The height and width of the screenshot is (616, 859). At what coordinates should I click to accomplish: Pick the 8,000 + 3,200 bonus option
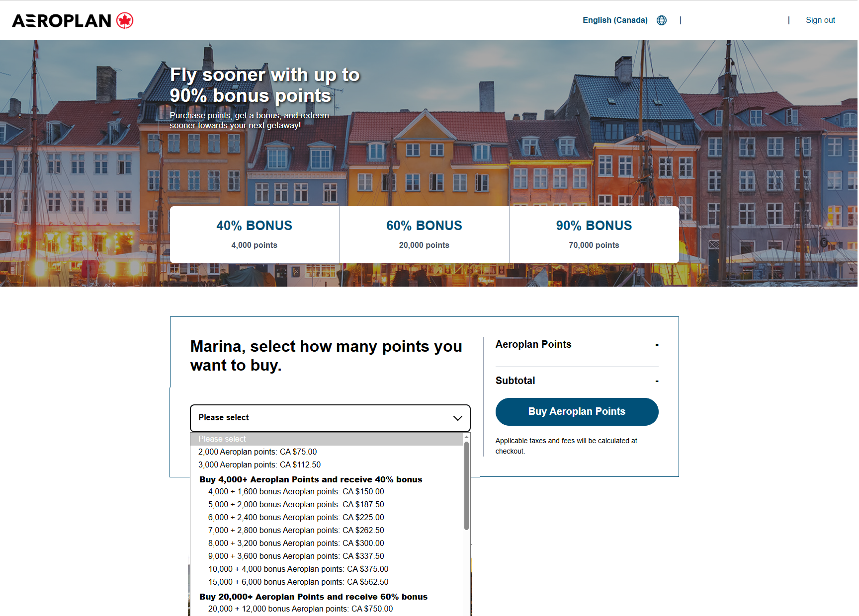[x=296, y=543]
